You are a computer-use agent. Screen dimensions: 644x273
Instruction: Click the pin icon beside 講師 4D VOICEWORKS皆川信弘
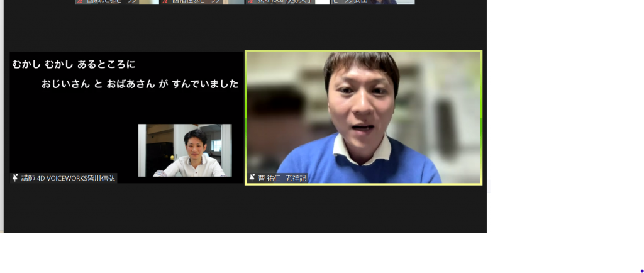point(15,178)
